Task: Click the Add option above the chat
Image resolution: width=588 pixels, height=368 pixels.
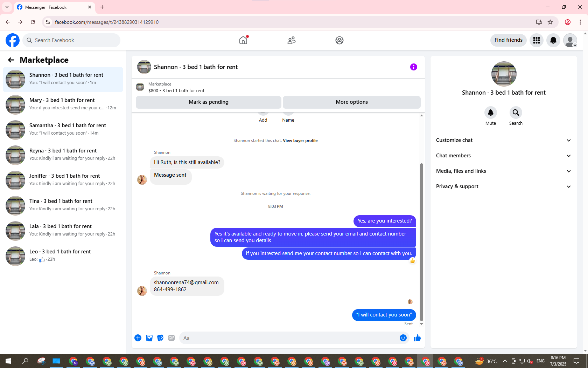Action: click(x=263, y=120)
